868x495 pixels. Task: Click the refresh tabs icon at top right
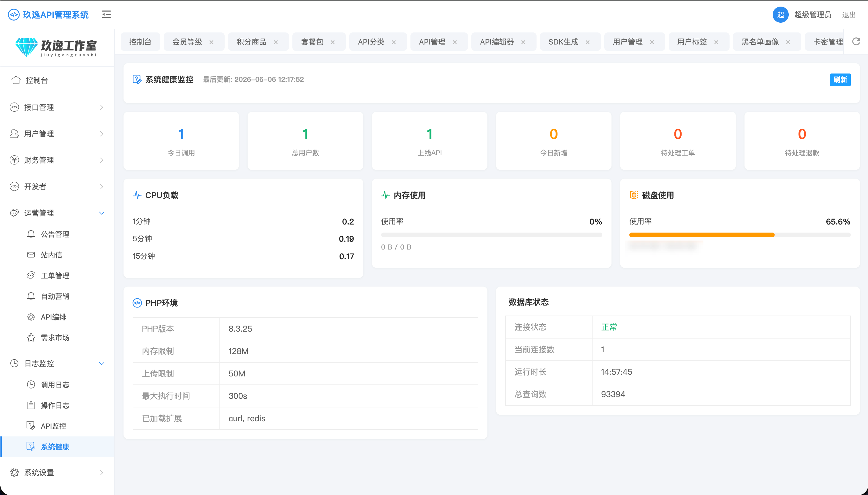pos(856,41)
